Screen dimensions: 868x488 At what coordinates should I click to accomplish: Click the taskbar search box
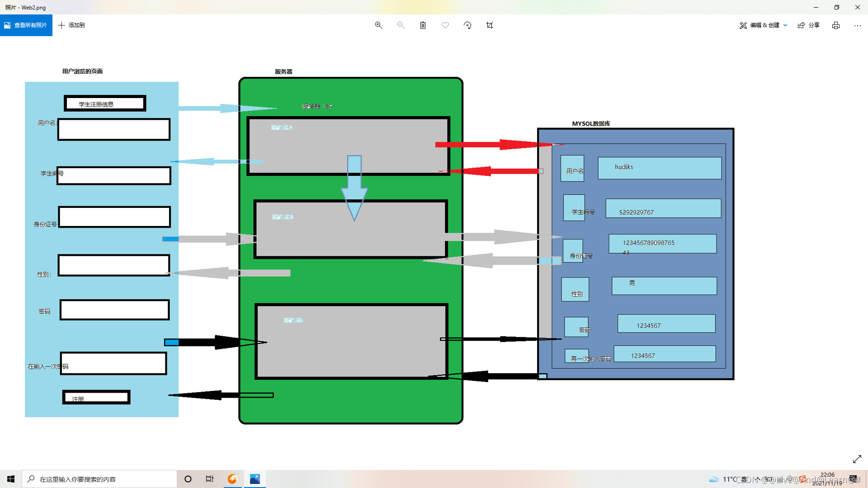(x=99, y=479)
